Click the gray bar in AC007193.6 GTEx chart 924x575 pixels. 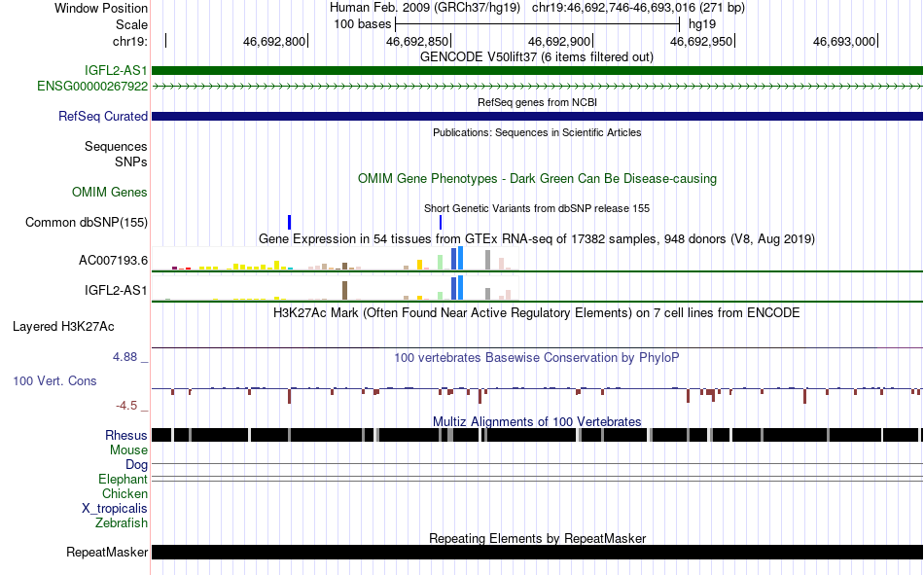[487, 260]
